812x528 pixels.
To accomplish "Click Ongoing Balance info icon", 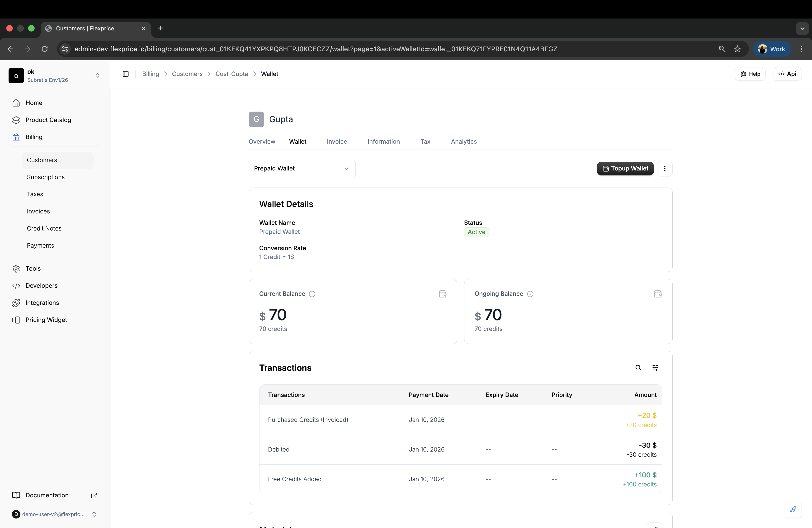I will (x=530, y=294).
